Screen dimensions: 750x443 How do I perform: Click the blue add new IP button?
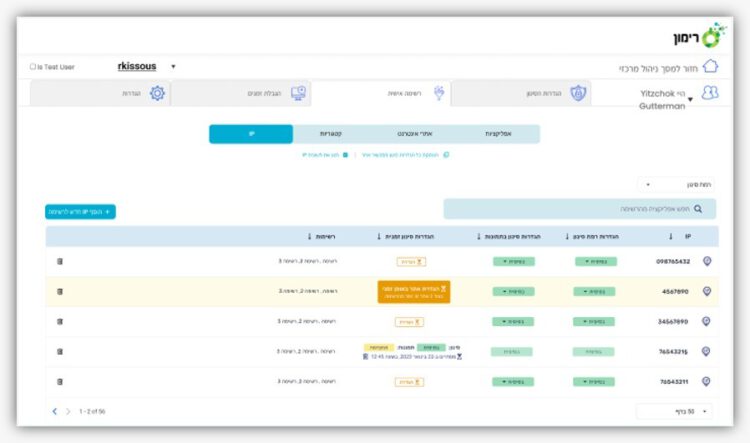[80, 212]
